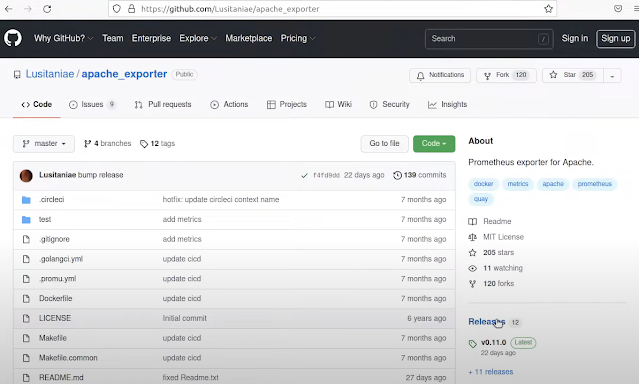This screenshot has height=384, width=639.
Task: Switch to the Actions tab
Action: (x=229, y=104)
